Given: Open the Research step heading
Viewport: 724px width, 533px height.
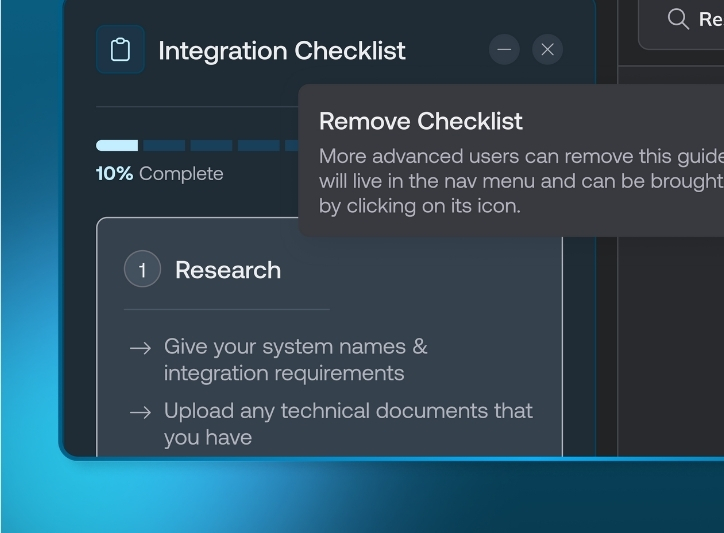Looking at the screenshot, I should click(x=228, y=270).
